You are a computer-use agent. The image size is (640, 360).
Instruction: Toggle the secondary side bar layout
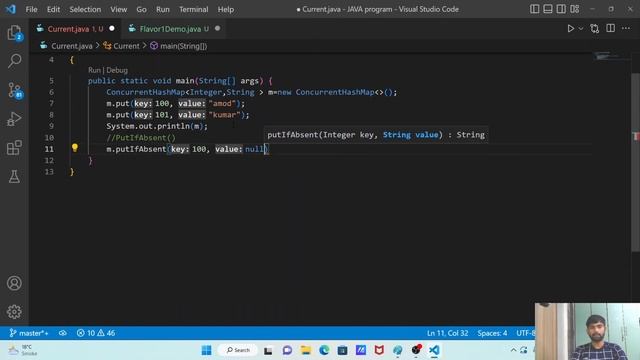coord(561,9)
